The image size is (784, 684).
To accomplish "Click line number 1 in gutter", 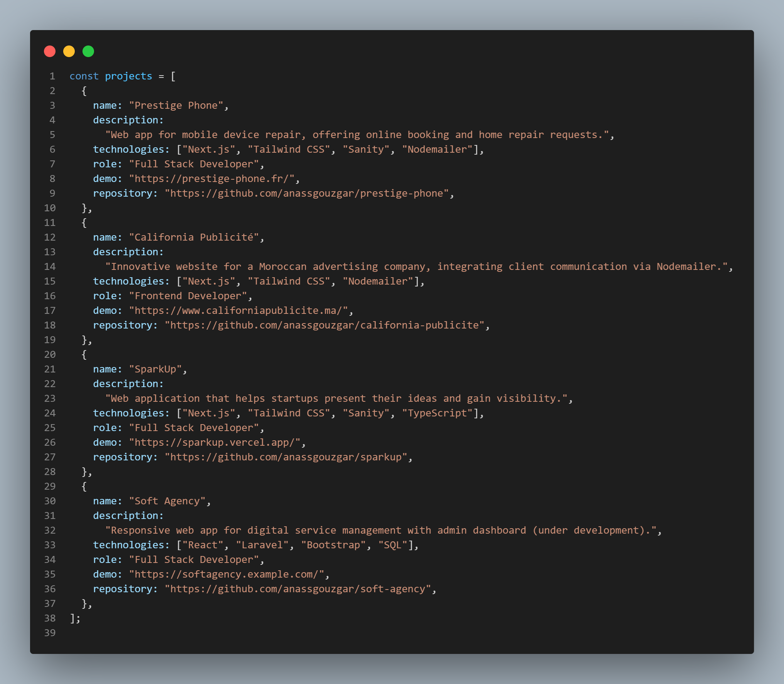I will 52,76.
